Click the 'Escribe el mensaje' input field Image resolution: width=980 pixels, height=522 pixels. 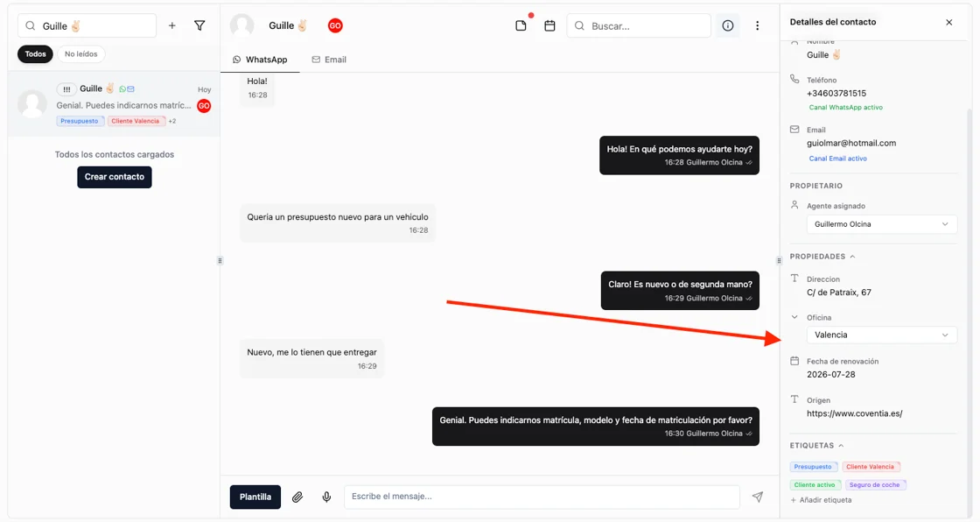(x=542, y=497)
